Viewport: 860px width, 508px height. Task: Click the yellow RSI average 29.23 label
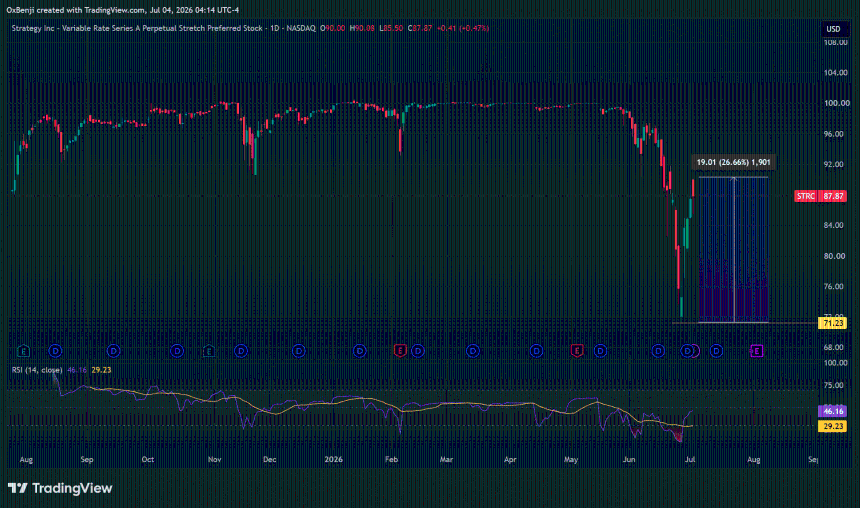point(833,426)
